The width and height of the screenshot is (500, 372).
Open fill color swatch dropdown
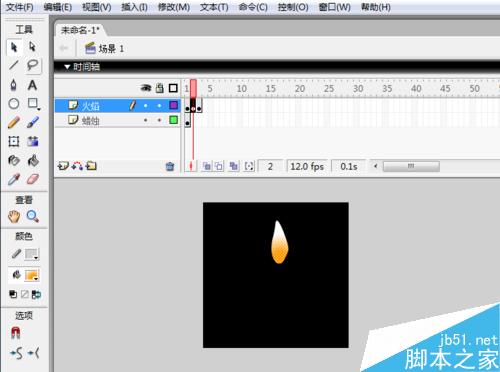point(32,275)
